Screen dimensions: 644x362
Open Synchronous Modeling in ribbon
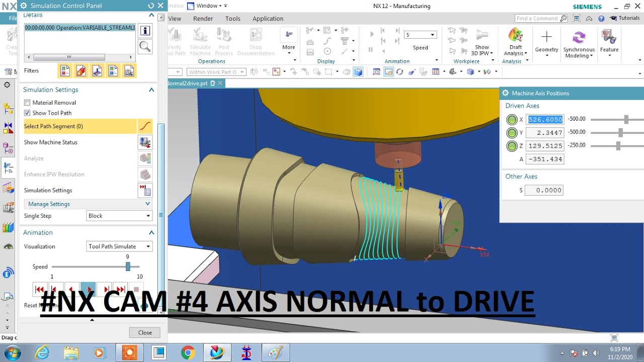[x=579, y=44]
